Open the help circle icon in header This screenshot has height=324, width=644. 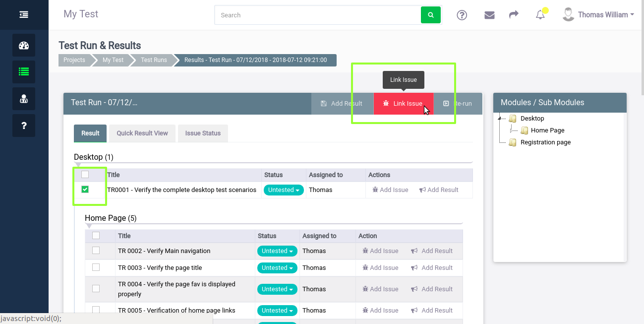click(462, 15)
